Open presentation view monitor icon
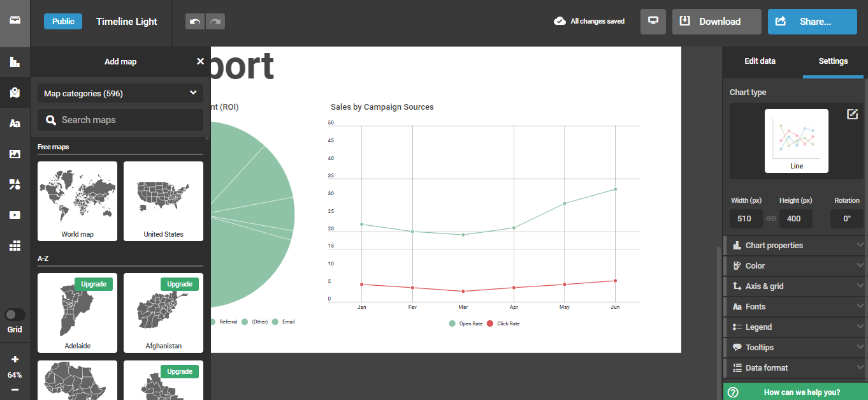The width and height of the screenshot is (868, 400). [653, 21]
